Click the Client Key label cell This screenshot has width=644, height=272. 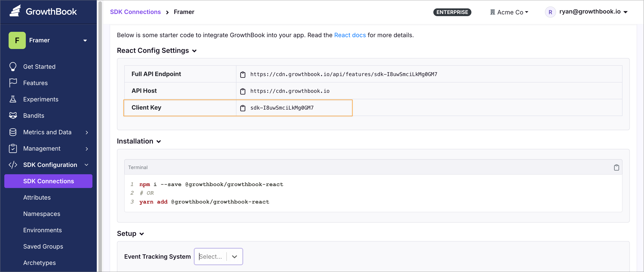[x=180, y=108]
